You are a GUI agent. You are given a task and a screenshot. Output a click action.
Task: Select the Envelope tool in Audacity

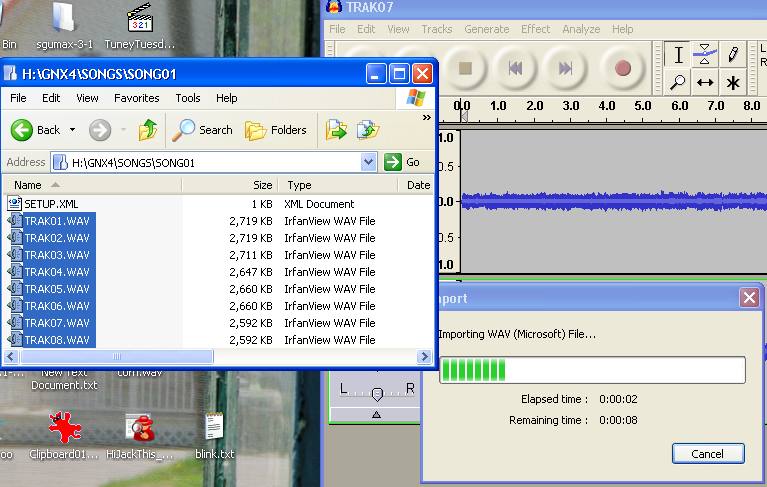(706, 55)
